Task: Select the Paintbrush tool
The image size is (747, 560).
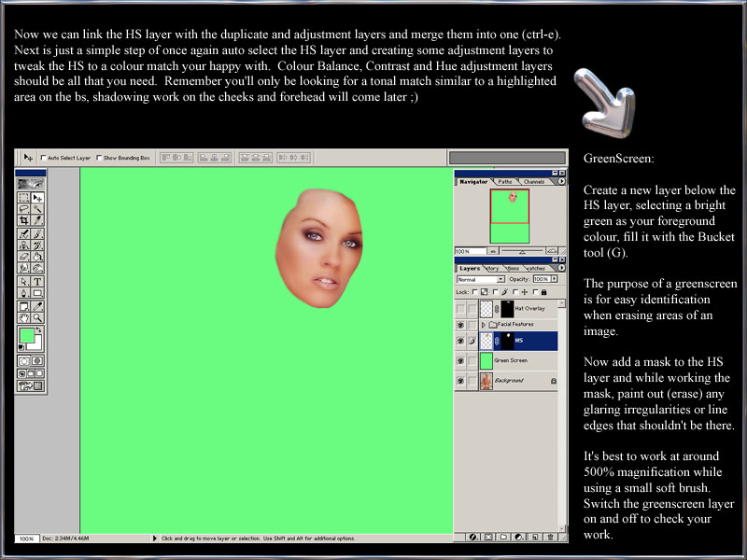Action: click(x=37, y=234)
